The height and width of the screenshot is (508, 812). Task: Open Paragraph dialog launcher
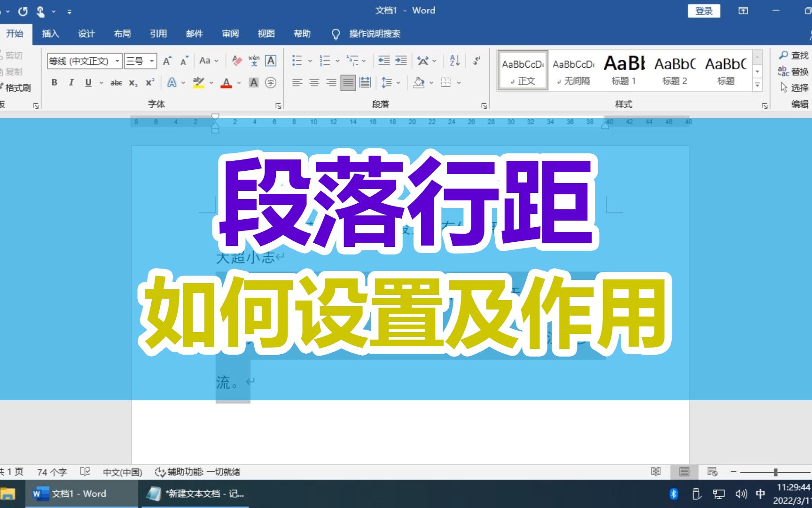[484, 106]
